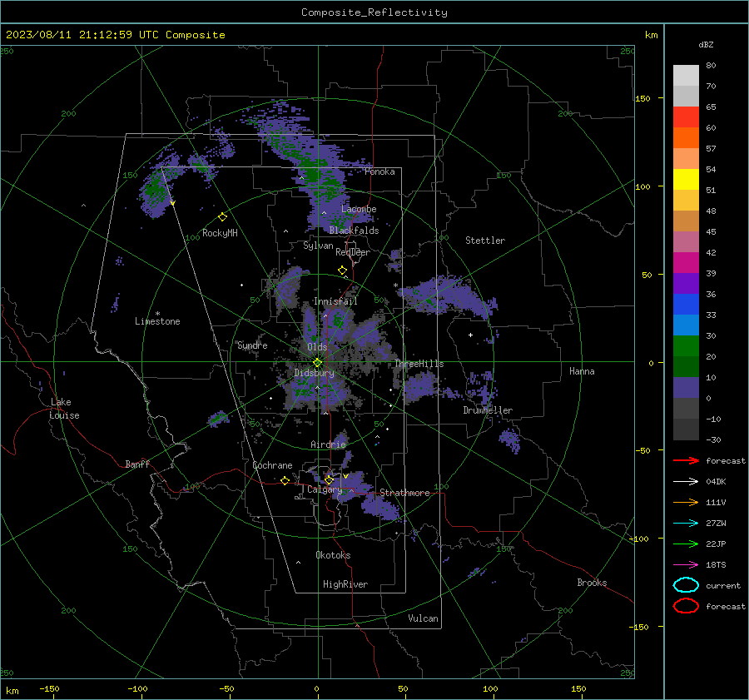
Task: Click the Drumheller city label
Action: 488,410
